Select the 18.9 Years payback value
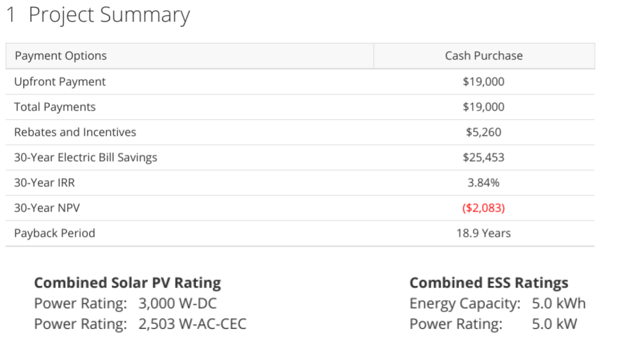 point(484,233)
